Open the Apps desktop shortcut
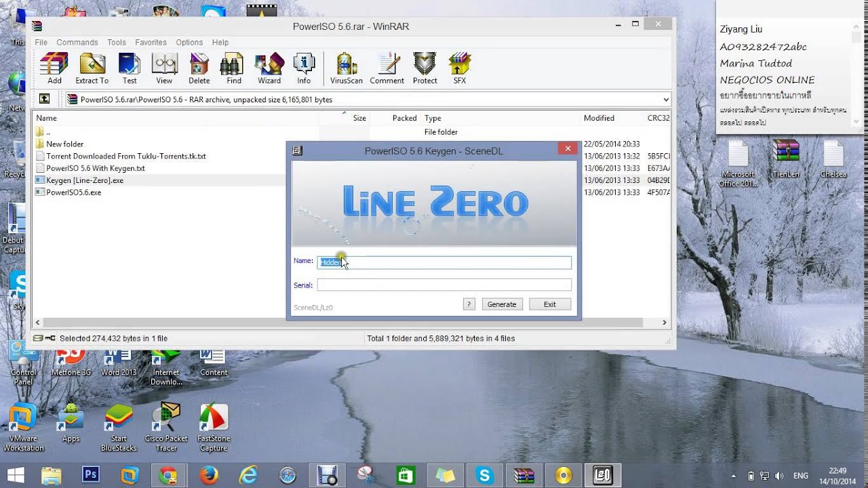This screenshot has height=488, width=868. pyautogui.click(x=71, y=424)
